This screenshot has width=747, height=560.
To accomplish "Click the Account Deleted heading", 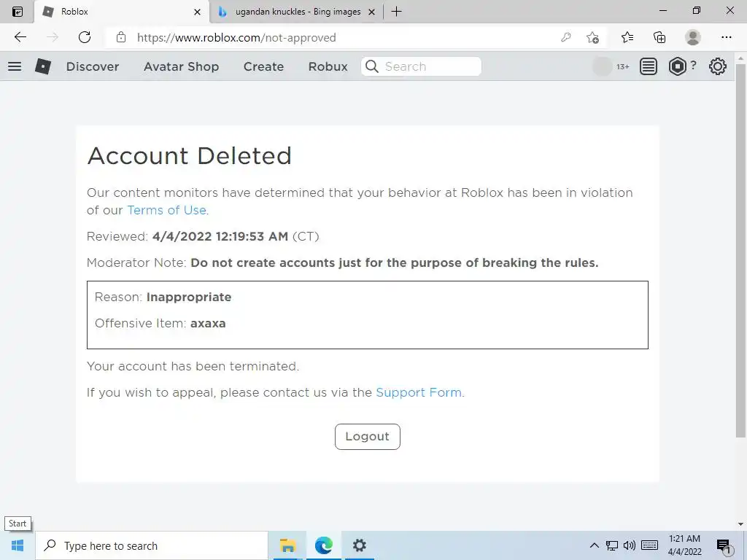I will tap(189, 156).
